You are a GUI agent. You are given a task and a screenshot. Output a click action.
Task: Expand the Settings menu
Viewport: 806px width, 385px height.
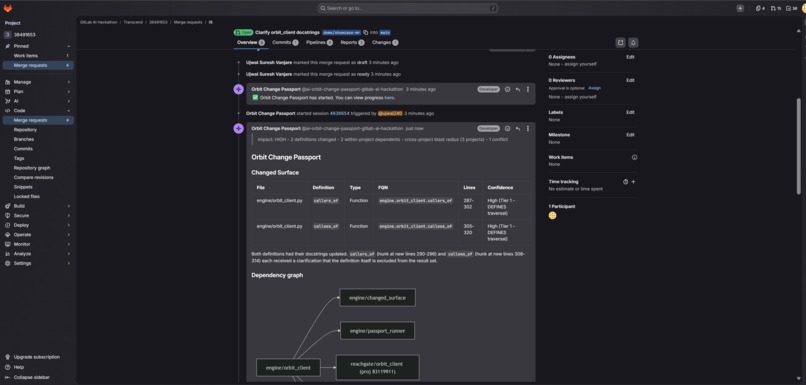[x=38, y=263]
